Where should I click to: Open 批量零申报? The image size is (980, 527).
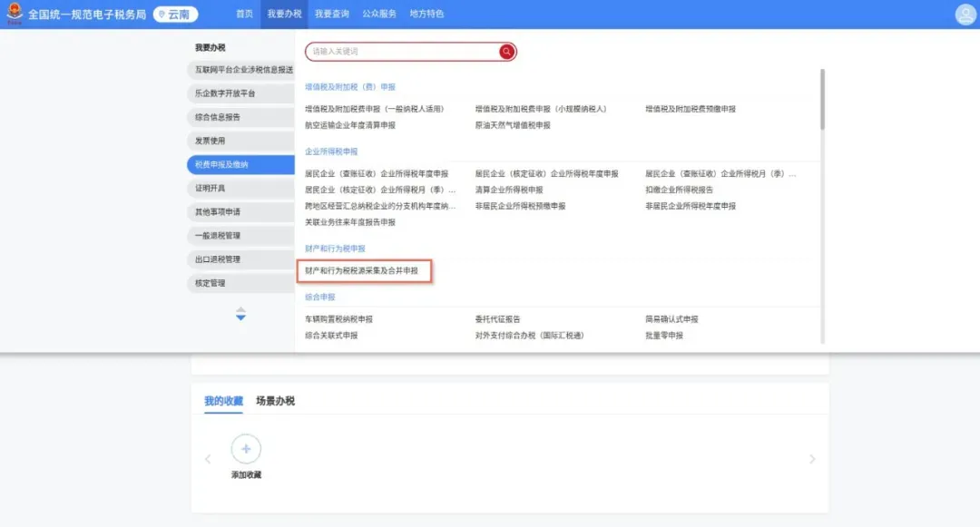(x=663, y=336)
